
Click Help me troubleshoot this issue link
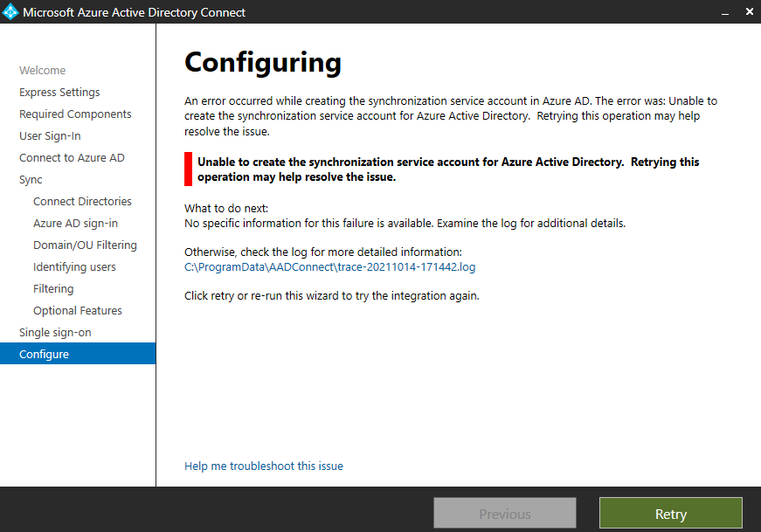(264, 466)
